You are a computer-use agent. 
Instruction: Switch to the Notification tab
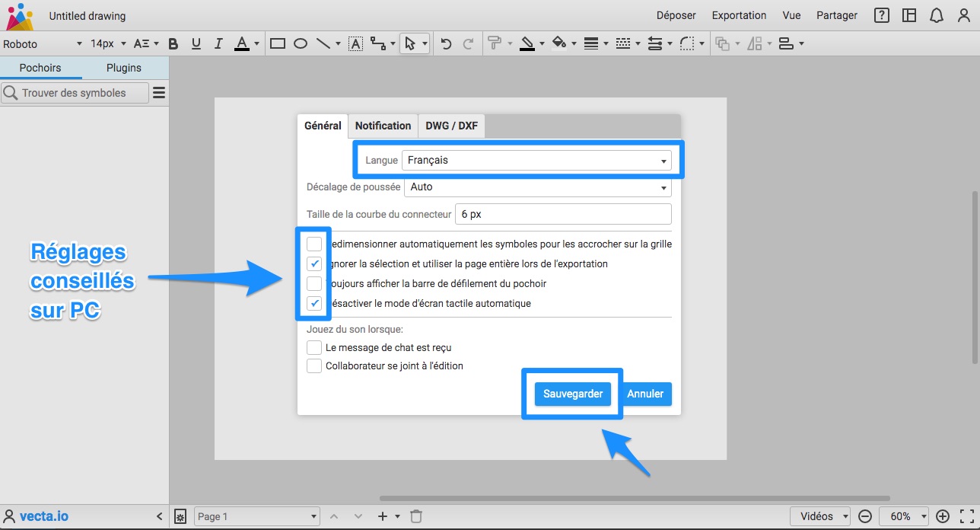pos(383,126)
